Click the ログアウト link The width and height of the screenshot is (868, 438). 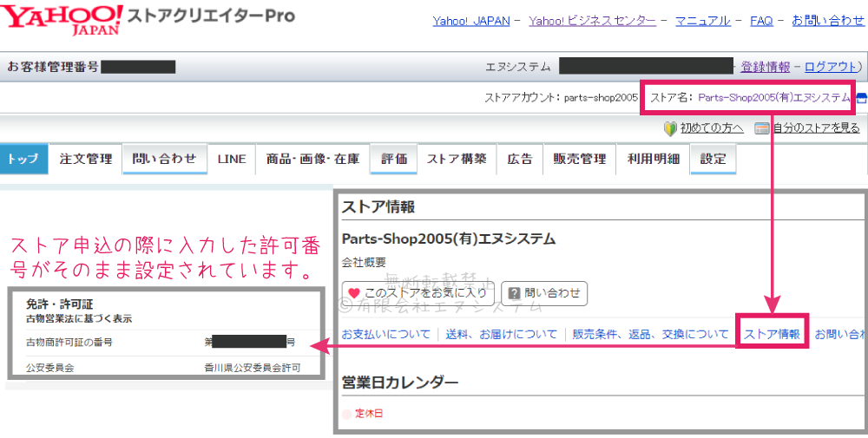point(831,67)
